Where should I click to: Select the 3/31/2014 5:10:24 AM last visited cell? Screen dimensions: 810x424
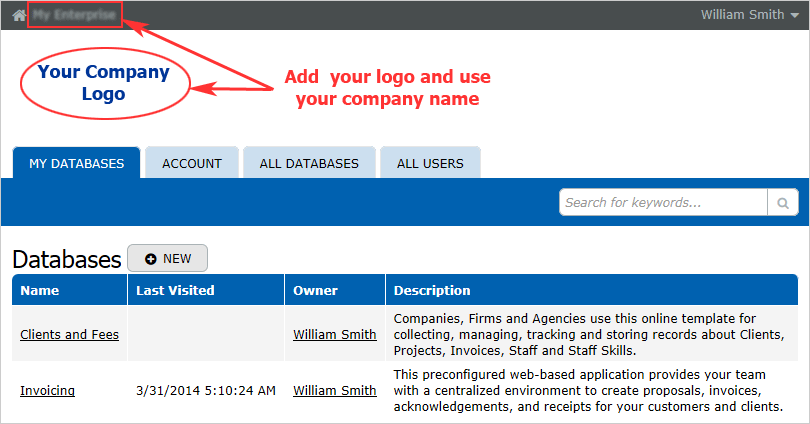click(x=206, y=390)
